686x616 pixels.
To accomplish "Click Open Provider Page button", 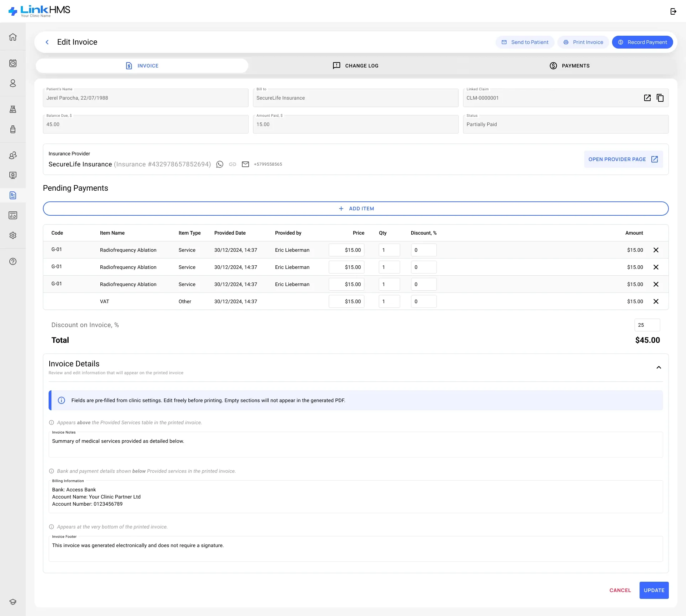I will click(x=623, y=159).
